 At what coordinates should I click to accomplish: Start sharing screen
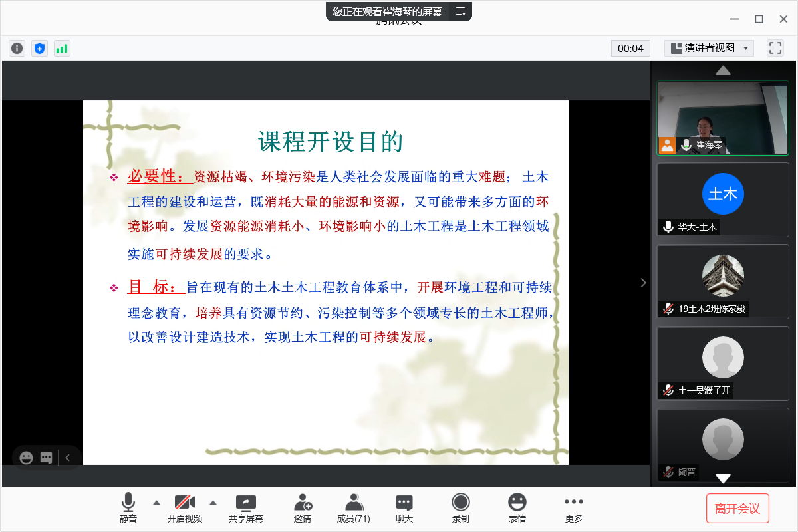click(x=245, y=508)
